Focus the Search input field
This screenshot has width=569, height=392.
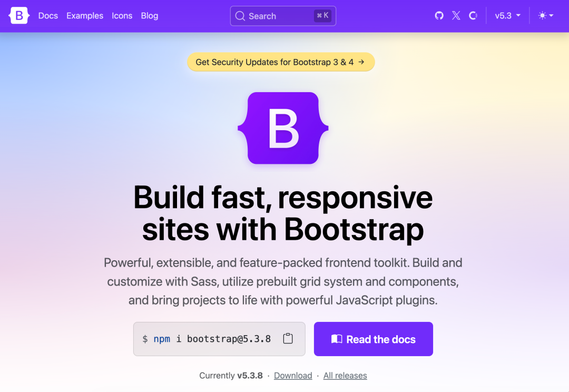click(x=283, y=16)
